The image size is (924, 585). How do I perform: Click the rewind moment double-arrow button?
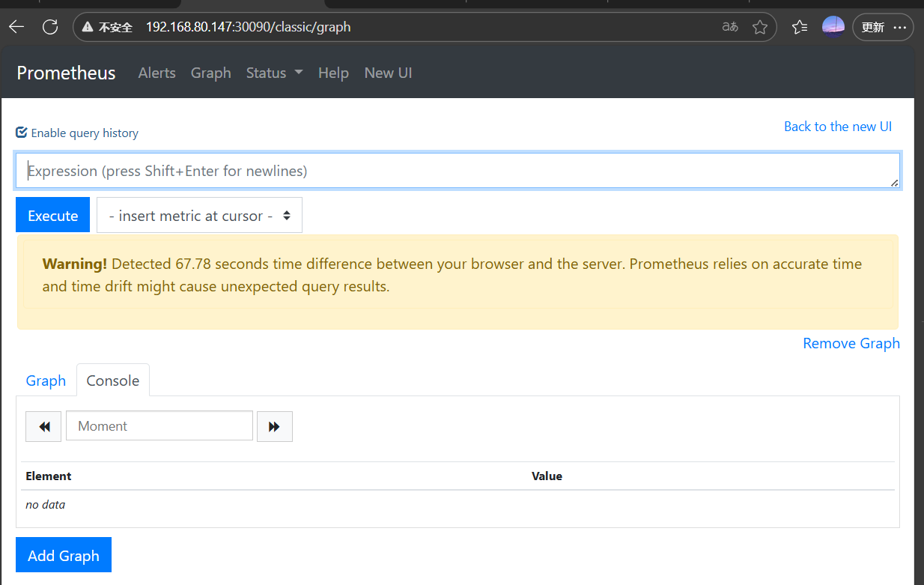[x=43, y=426]
